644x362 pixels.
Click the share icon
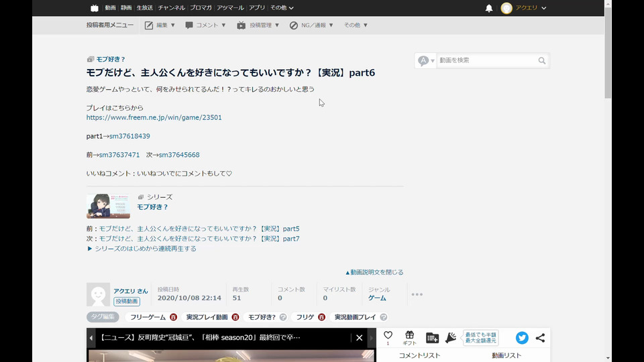pyautogui.click(x=540, y=338)
